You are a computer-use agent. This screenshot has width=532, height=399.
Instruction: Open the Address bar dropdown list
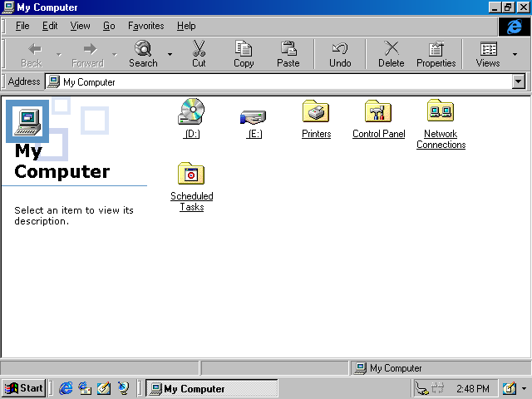pyautogui.click(x=519, y=81)
